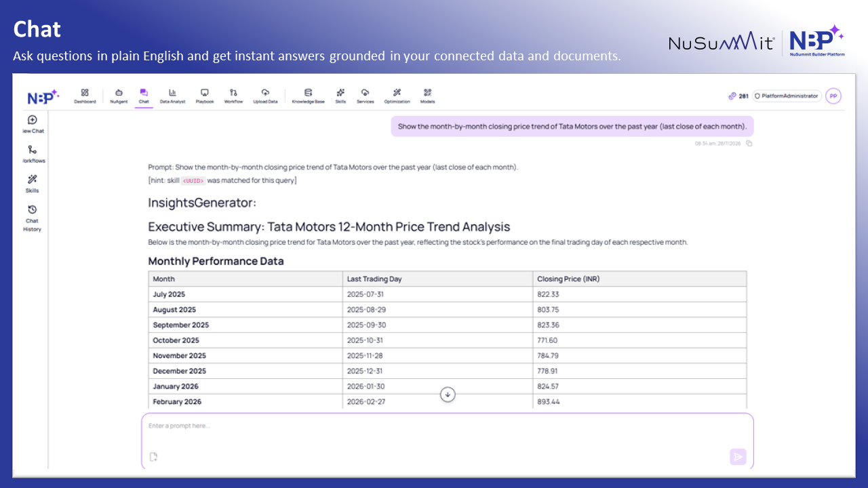
Task: Click the 'Executive Summary' heading
Action: pyautogui.click(x=329, y=226)
